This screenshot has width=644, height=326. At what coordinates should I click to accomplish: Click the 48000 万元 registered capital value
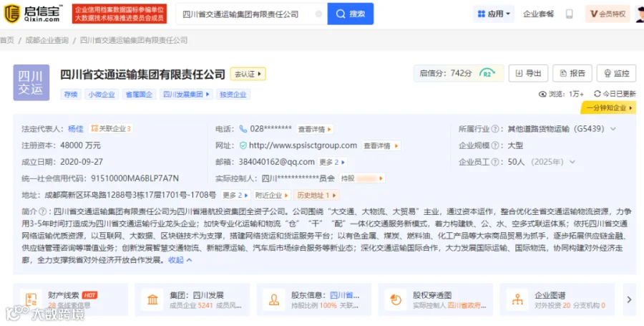(80, 145)
